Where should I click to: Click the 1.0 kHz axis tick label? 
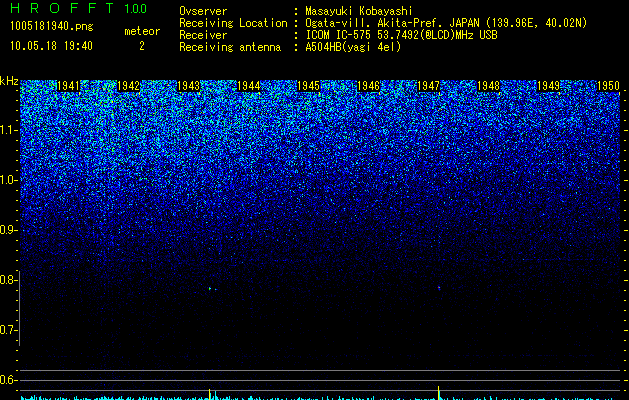(x=8, y=180)
